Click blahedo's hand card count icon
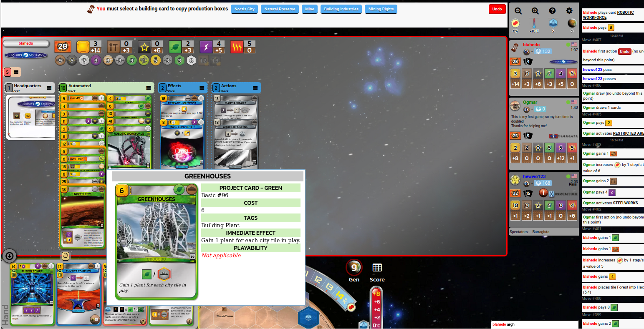The height and width of the screenshot is (329, 644). (528, 62)
